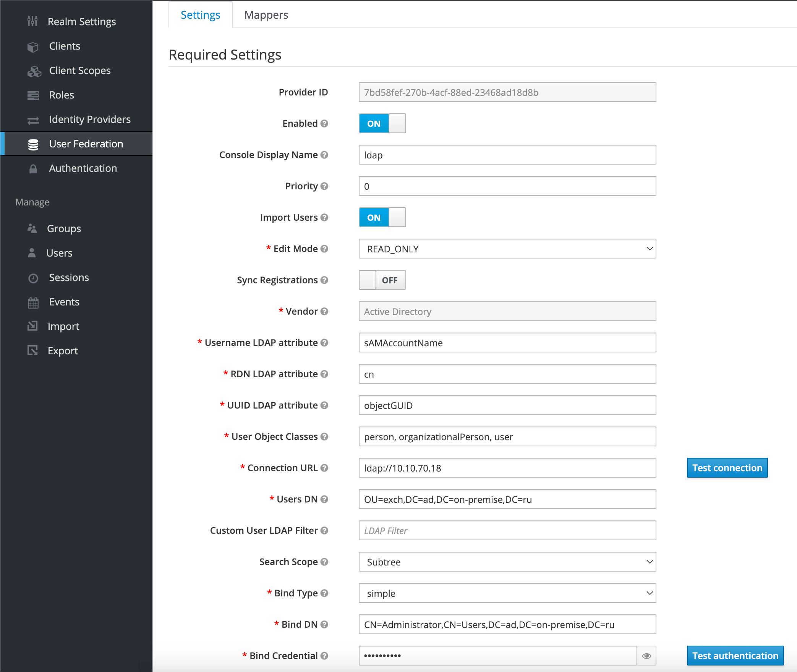
Task: Click help icon next to Connection URL
Action: 324,468
